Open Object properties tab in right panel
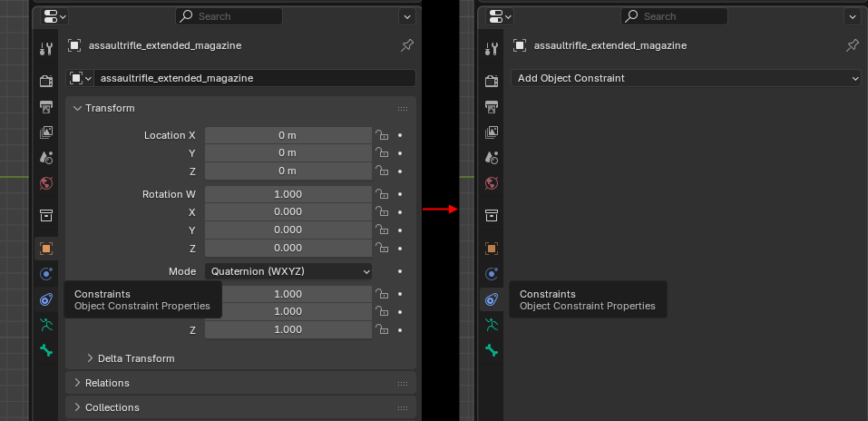The image size is (868, 421). (x=492, y=249)
